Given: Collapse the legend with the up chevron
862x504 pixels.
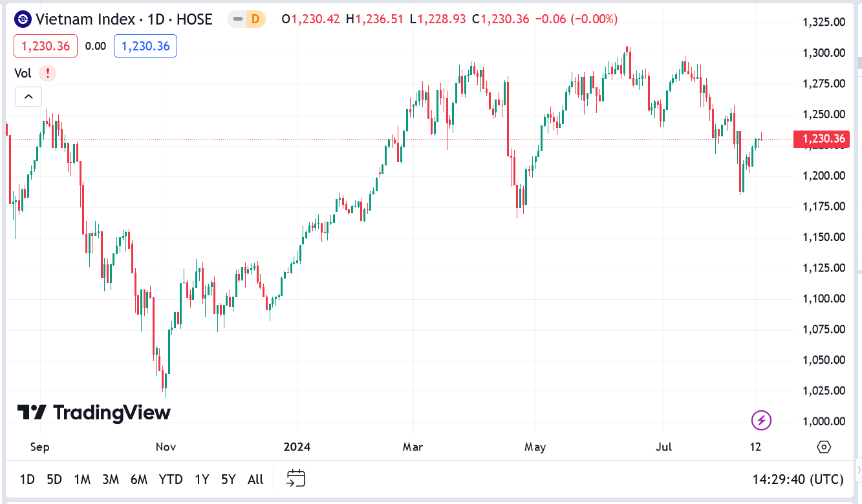Looking at the screenshot, I should click(28, 96).
